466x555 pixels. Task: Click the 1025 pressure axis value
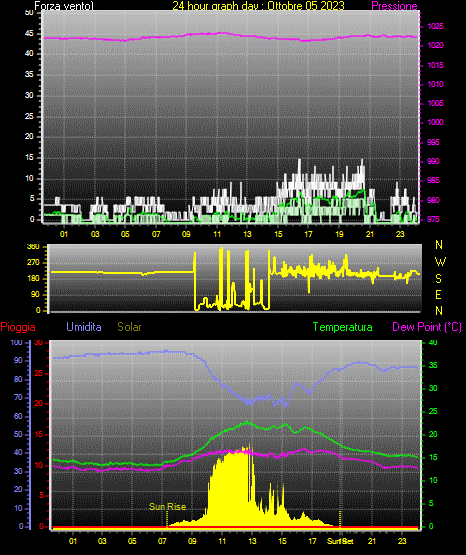coord(435,26)
